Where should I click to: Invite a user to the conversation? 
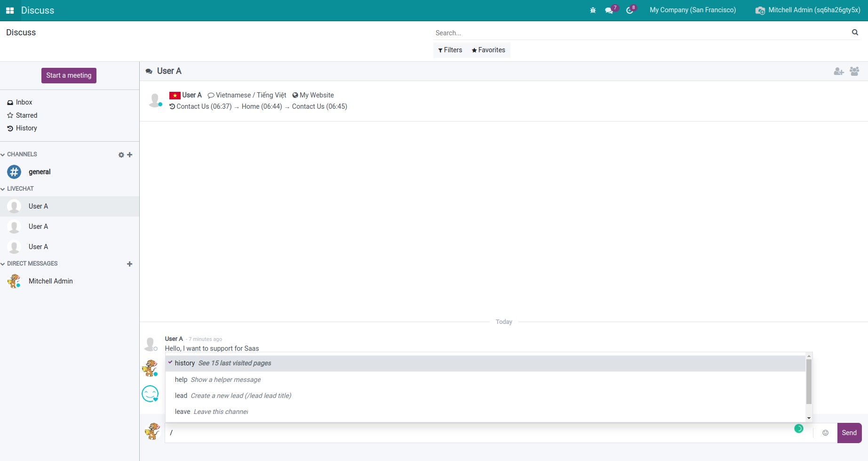tap(838, 71)
